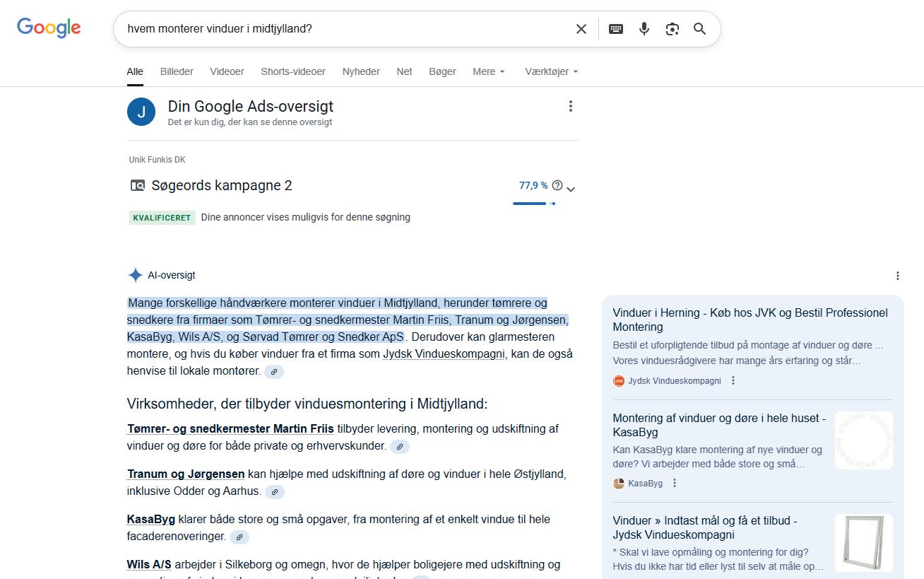This screenshot has height=579, width=924.
Task: Open three-dot menu beside Jydsk Vindueskompagni source
Action: pyautogui.click(x=733, y=380)
